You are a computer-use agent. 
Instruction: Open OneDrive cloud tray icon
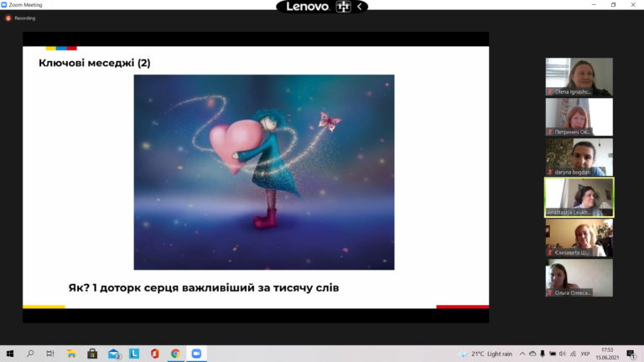pyautogui.click(x=532, y=354)
